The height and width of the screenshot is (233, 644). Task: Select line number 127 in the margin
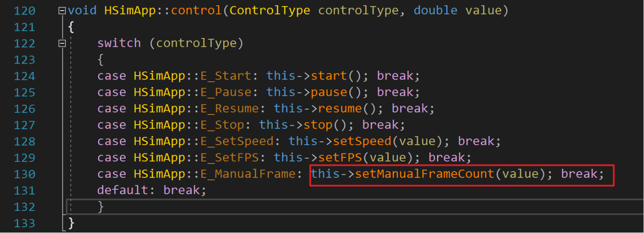(x=24, y=125)
